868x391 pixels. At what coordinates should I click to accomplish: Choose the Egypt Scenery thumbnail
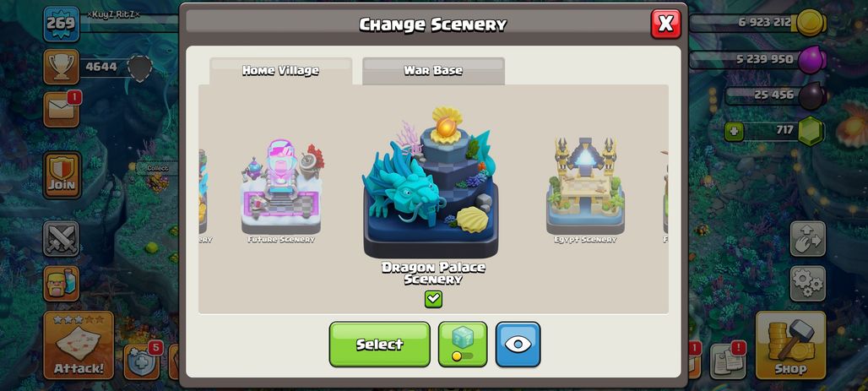tap(585, 190)
